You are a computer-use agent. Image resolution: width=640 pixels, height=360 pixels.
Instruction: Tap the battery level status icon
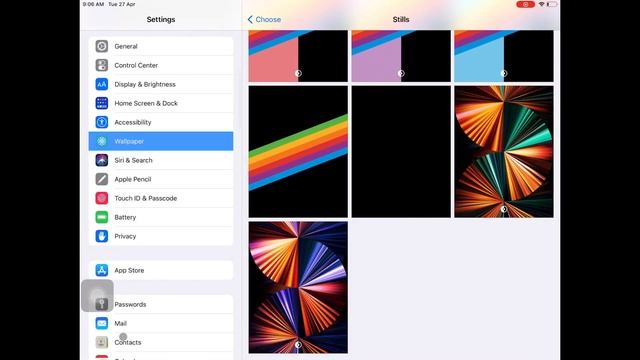tap(552, 4)
